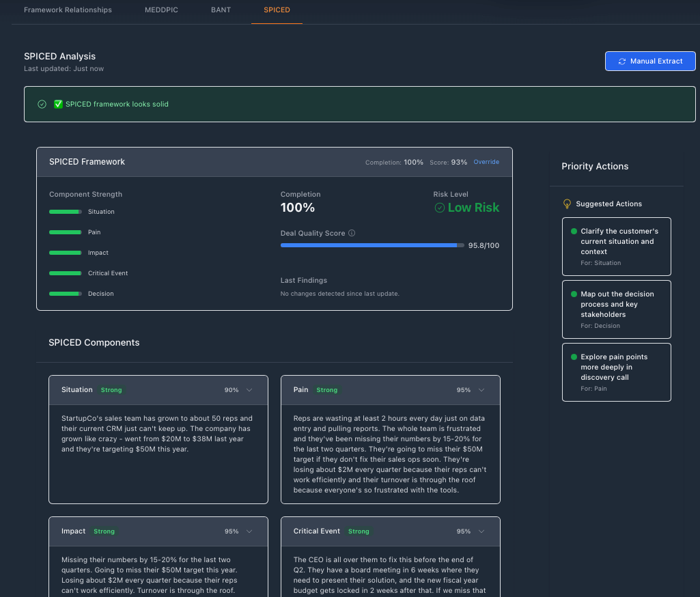700x597 pixels.
Task: Click the Override link
Action: coord(486,162)
